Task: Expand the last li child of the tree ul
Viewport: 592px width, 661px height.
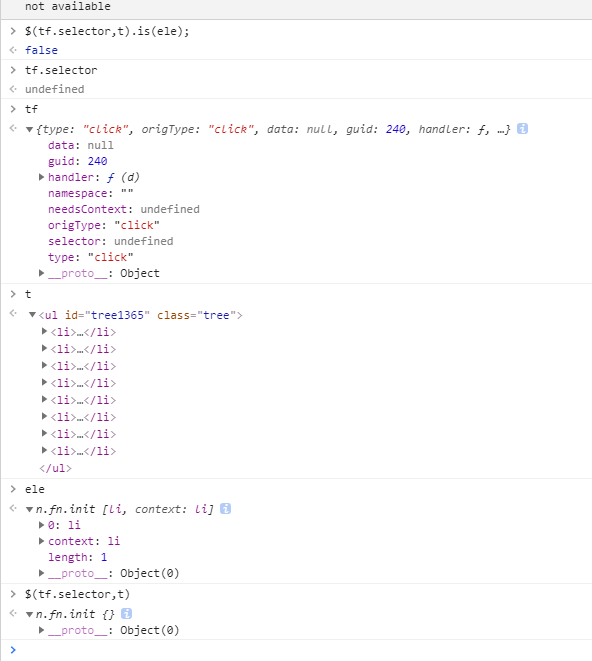Action: (x=44, y=451)
